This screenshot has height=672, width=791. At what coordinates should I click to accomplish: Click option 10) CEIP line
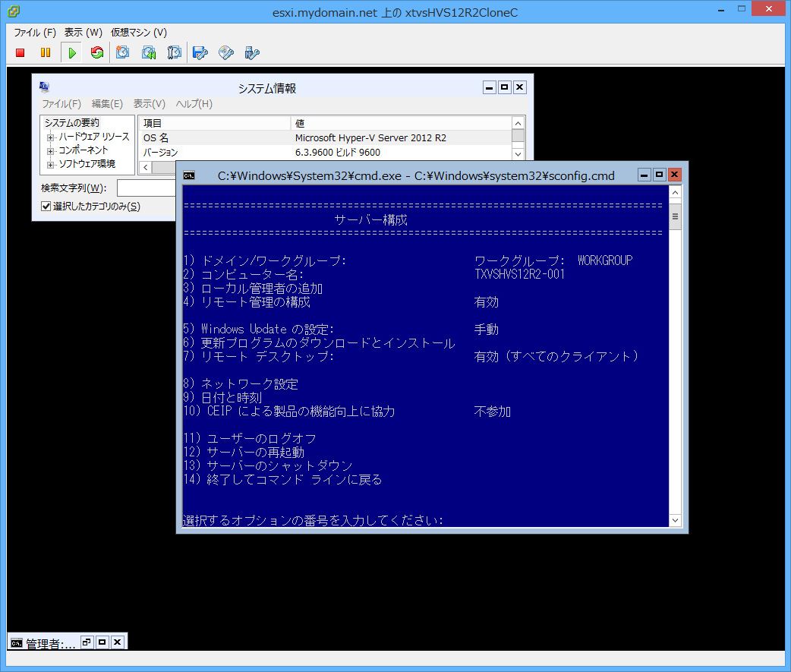click(289, 411)
